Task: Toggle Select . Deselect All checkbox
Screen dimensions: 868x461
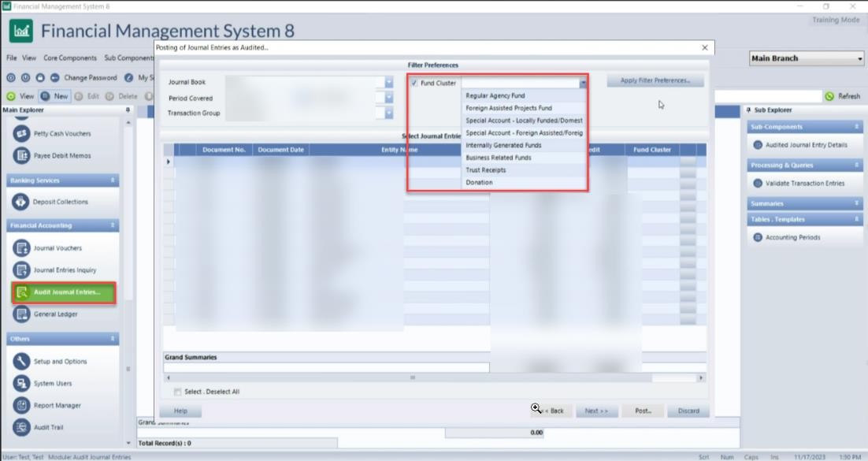Action: click(176, 392)
